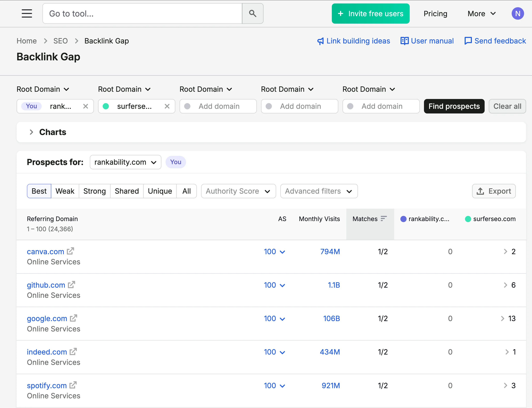The width and height of the screenshot is (532, 408).
Task: Open the Advanced filters dropdown
Action: click(x=319, y=191)
